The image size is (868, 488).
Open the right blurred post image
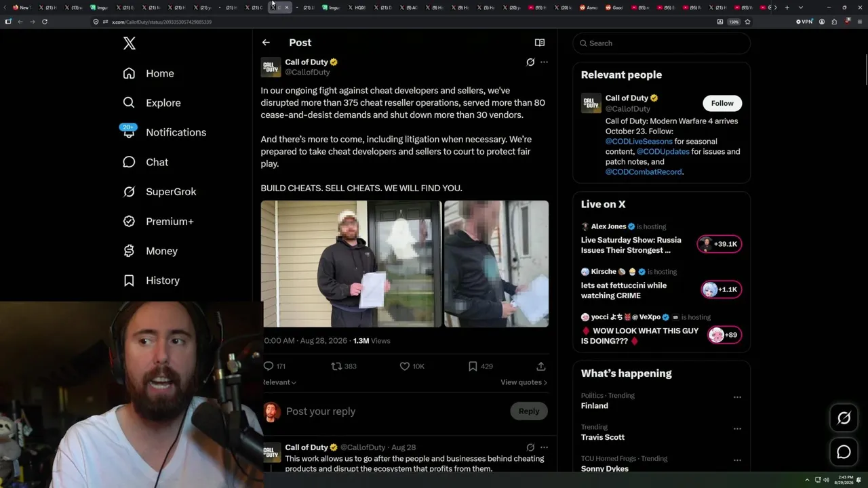(496, 264)
